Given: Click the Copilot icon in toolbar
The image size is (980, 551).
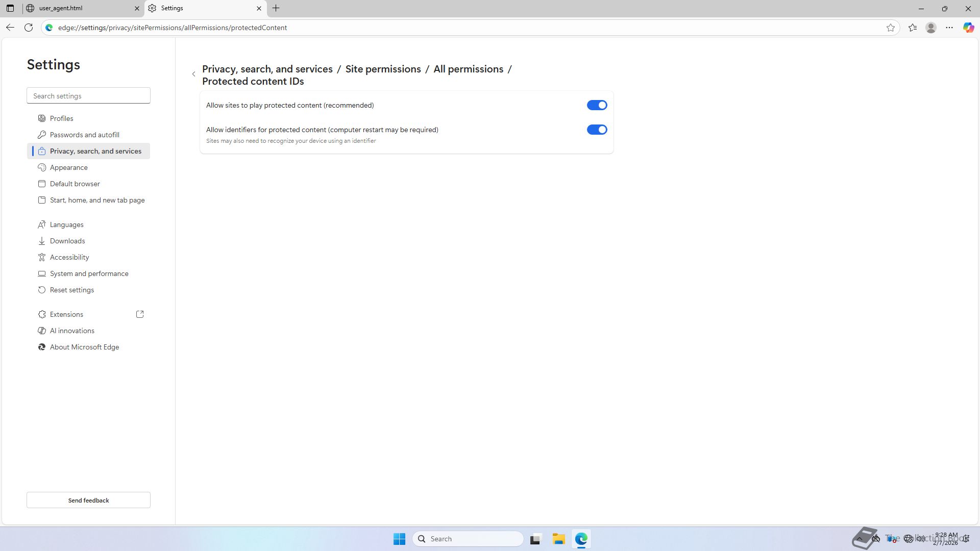Looking at the screenshot, I should pos(968,28).
